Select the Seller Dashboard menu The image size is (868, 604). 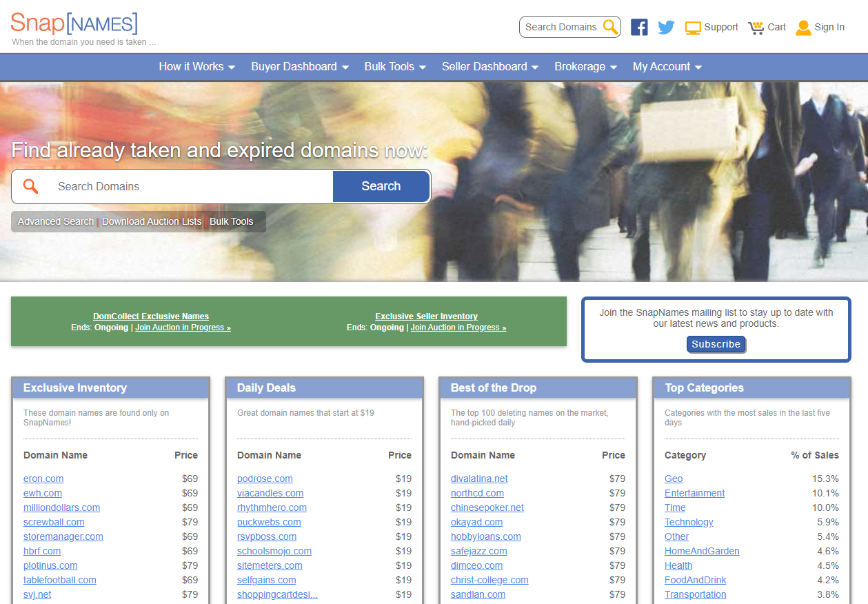click(x=489, y=66)
